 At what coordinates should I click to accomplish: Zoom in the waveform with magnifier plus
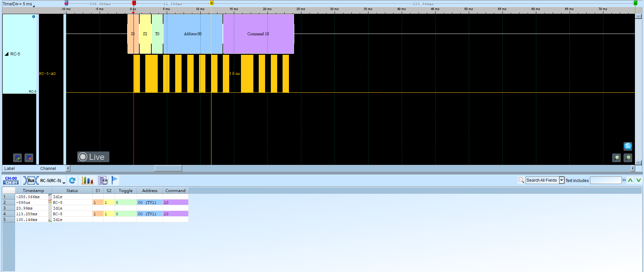[x=628, y=157]
